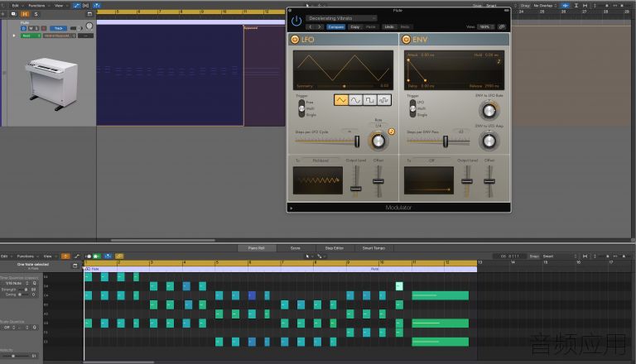The image size is (636, 364).
Task: Adjust the LFO Symmetry slider
Action: pos(345,86)
